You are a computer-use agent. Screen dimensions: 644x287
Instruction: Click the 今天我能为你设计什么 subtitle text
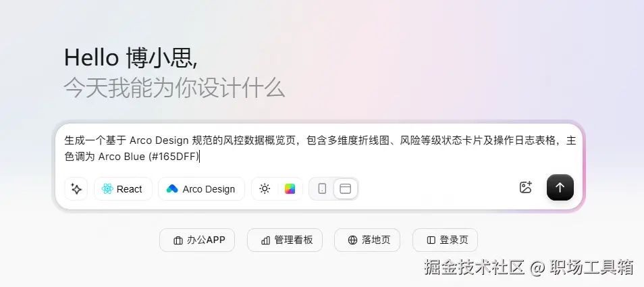tap(174, 88)
